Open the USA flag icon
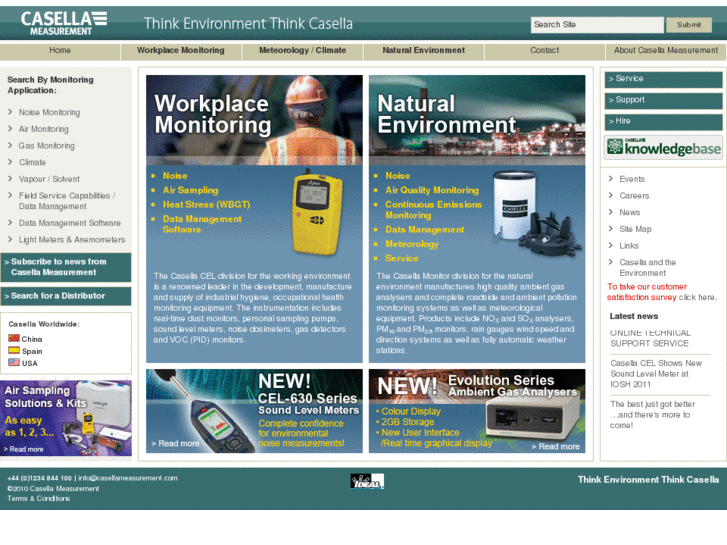The height and width of the screenshot is (545, 727). tap(14, 363)
